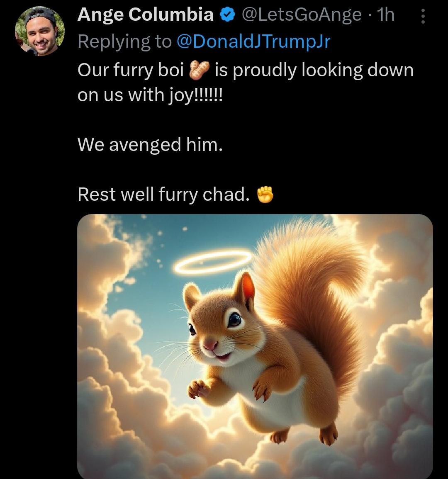Image resolution: width=448 pixels, height=479 pixels.
Task: Click the "Replying to" label
Action: [x=124, y=41]
